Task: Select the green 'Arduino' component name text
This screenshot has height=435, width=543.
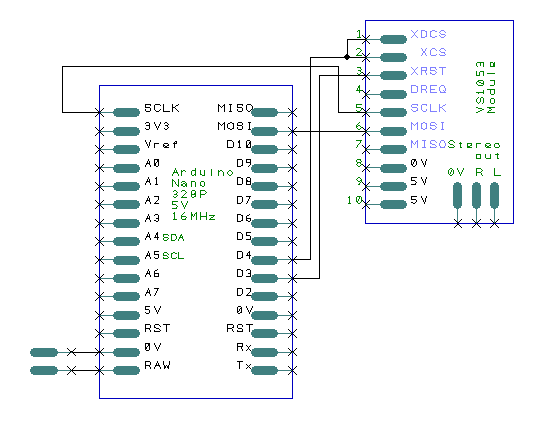Action: pos(203,172)
